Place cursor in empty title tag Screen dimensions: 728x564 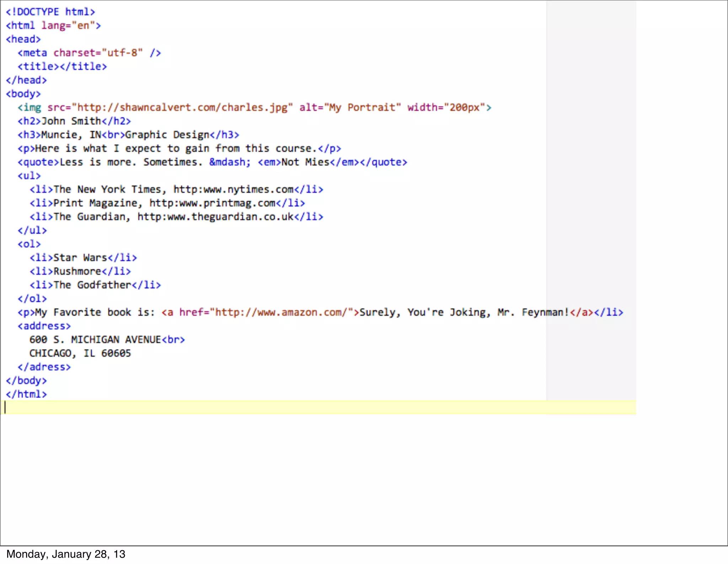(59, 66)
